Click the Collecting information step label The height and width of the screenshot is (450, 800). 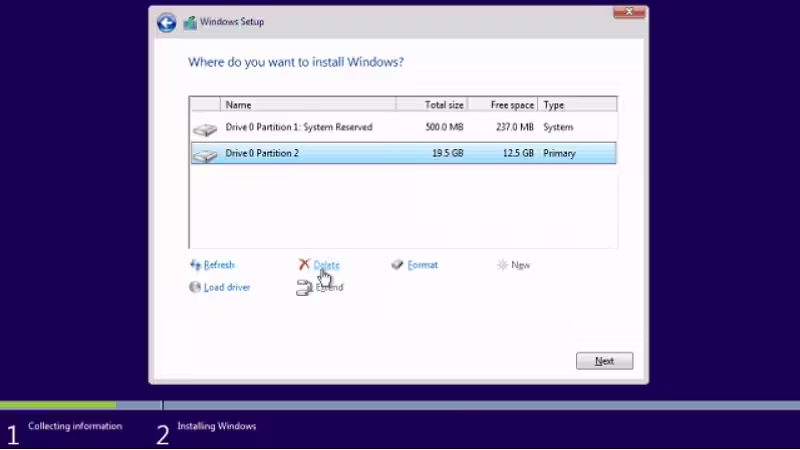[75, 426]
